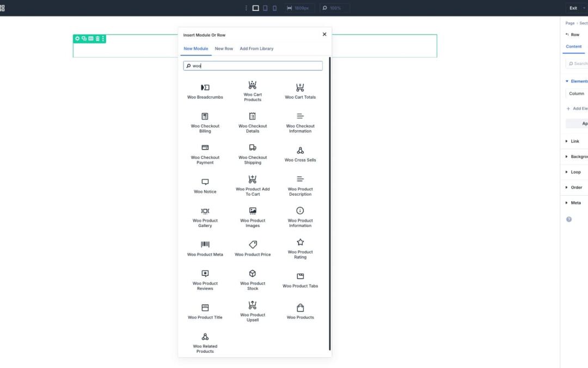Collapse the Elements section

coord(577,81)
